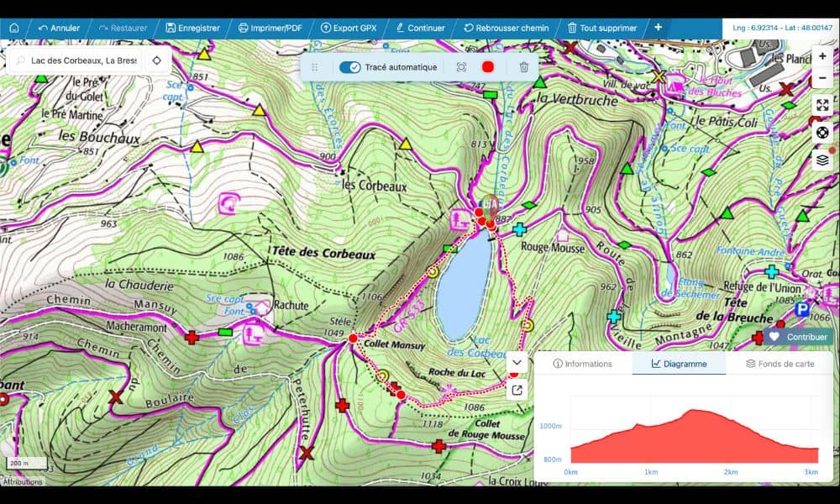Open Imprimer/PDF print option
This screenshot has height=504, width=840.
pyautogui.click(x=270, y=28)
